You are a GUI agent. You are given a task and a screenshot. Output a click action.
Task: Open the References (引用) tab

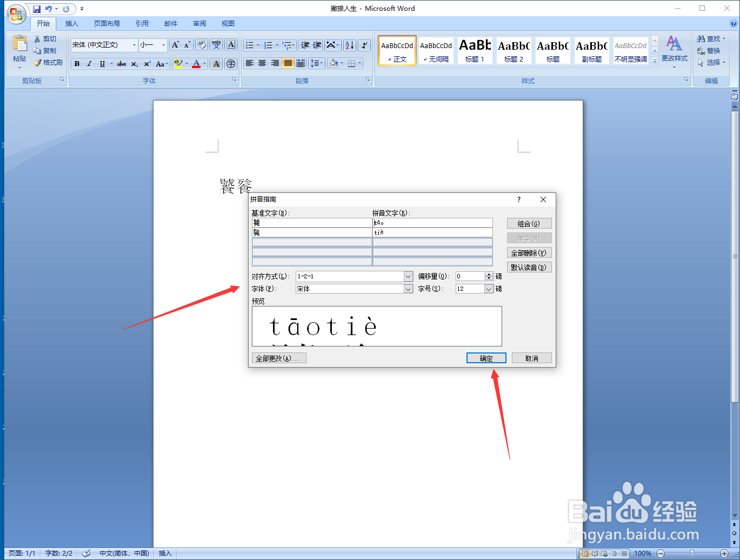142,24
